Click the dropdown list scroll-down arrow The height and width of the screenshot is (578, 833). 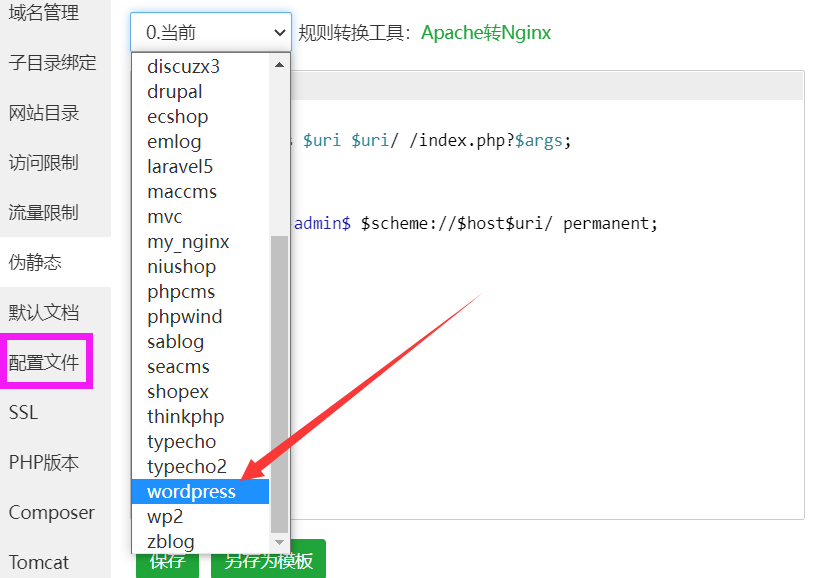pos(279,542)
